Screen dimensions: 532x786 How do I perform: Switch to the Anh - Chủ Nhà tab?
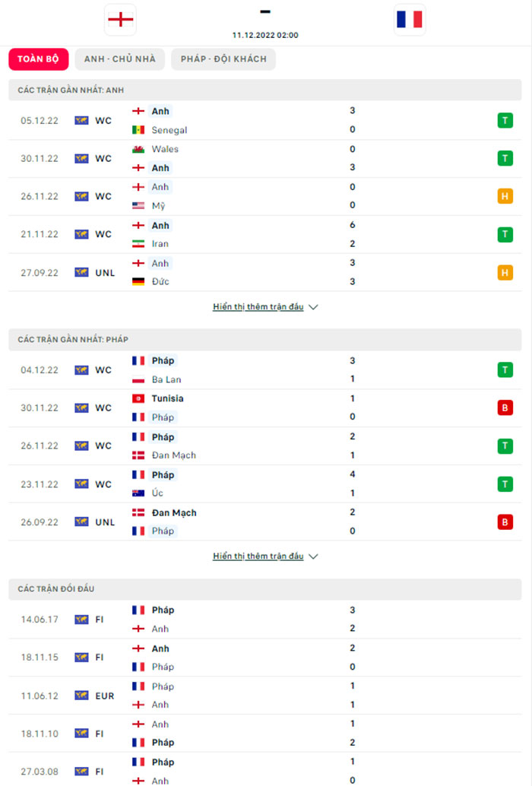120,59
